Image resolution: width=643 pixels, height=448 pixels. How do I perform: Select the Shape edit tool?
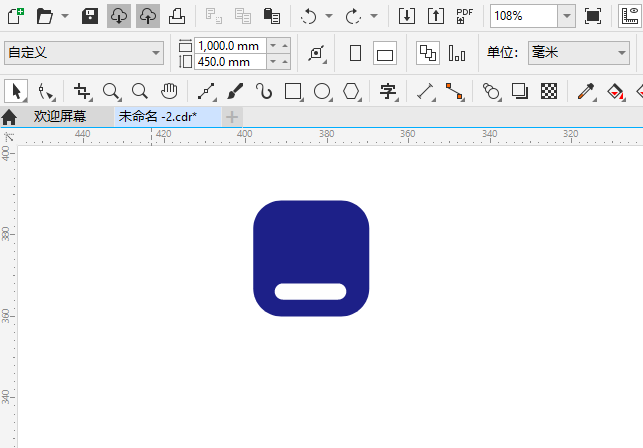click(x=46, y=91)
